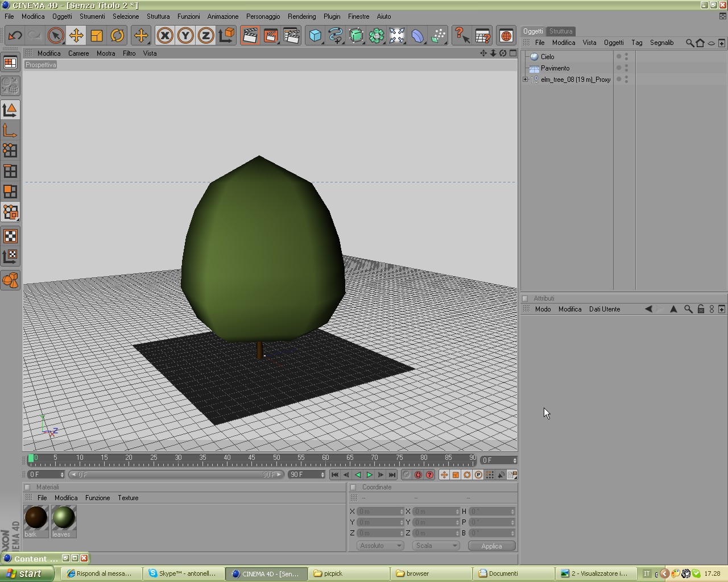728x582 pixels.
Task: Select the texture mode checkerboard tool
Action: [x=10, y=236]
